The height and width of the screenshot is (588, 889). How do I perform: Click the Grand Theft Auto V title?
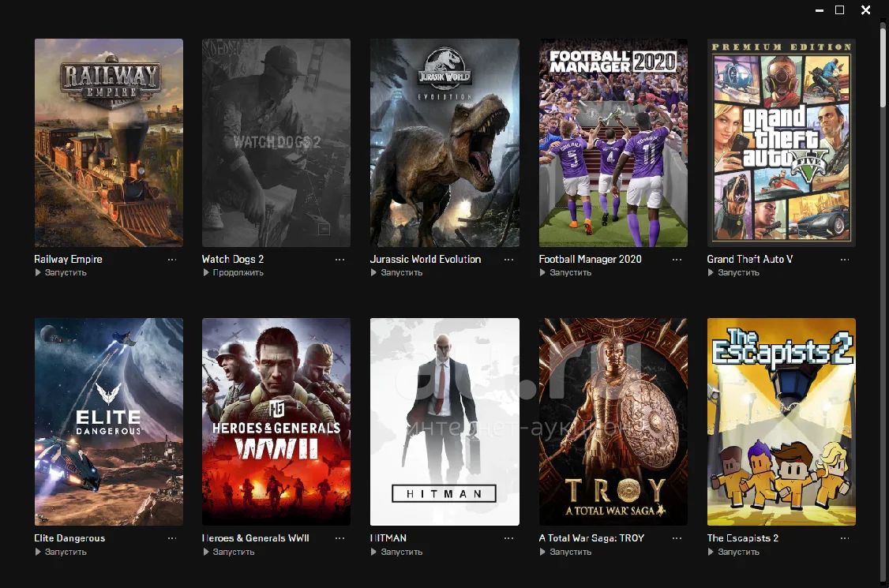pyautogui.click(x=749, y=259)
